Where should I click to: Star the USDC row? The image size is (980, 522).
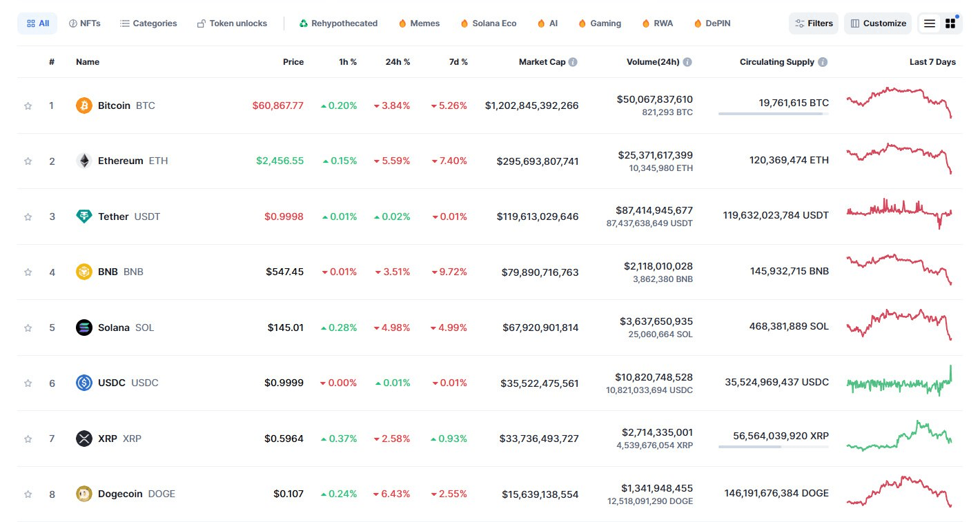click(28, 383)
